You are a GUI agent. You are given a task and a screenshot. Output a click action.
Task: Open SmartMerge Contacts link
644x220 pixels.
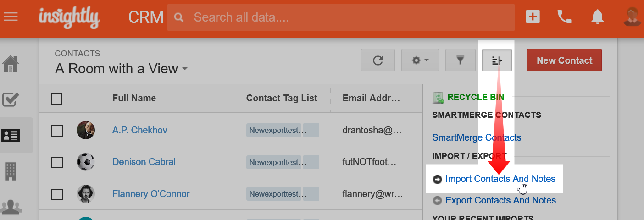tap(477, 137)
